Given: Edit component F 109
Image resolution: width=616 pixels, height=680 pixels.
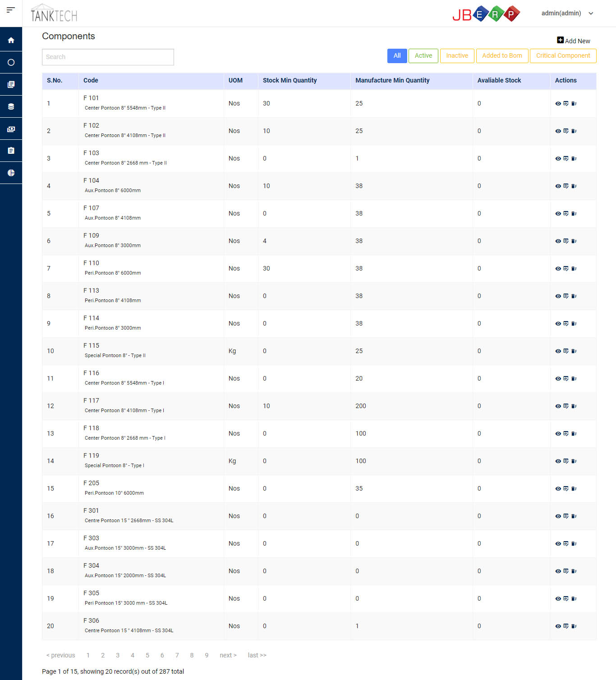Looking at the screenshot, I should pos(566,241).
